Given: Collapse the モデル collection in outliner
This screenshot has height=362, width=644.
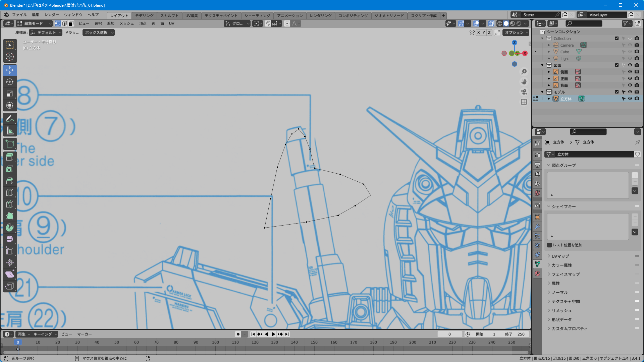Looking at the screenshot, I should click(x=542, y=92).
